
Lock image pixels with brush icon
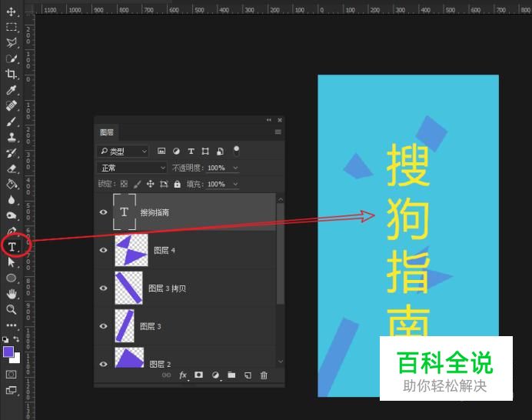coord(137,184)
